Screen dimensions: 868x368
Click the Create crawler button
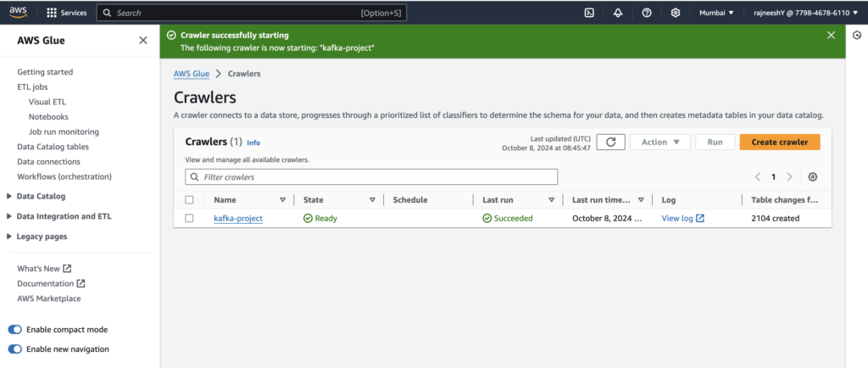[779, 142]
